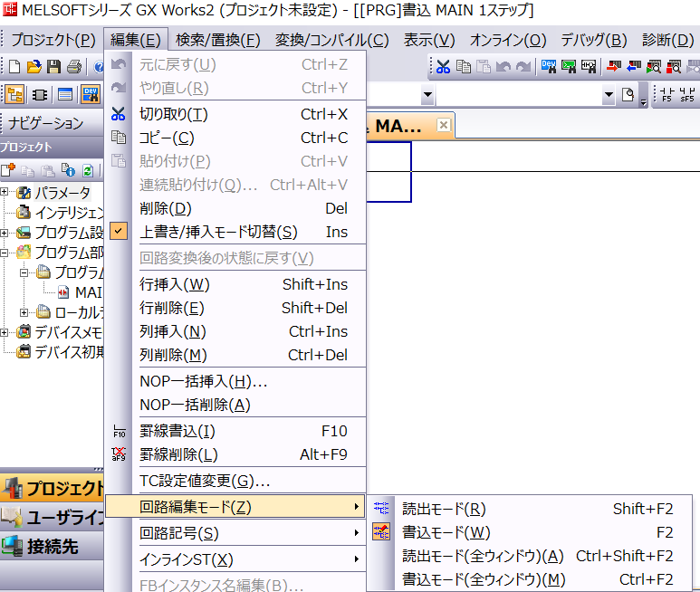Image resolution: width=700 pixels, height=592 pixels.
Task: Click the read from PLC blue arrow icon
Action: pos(634,67)
